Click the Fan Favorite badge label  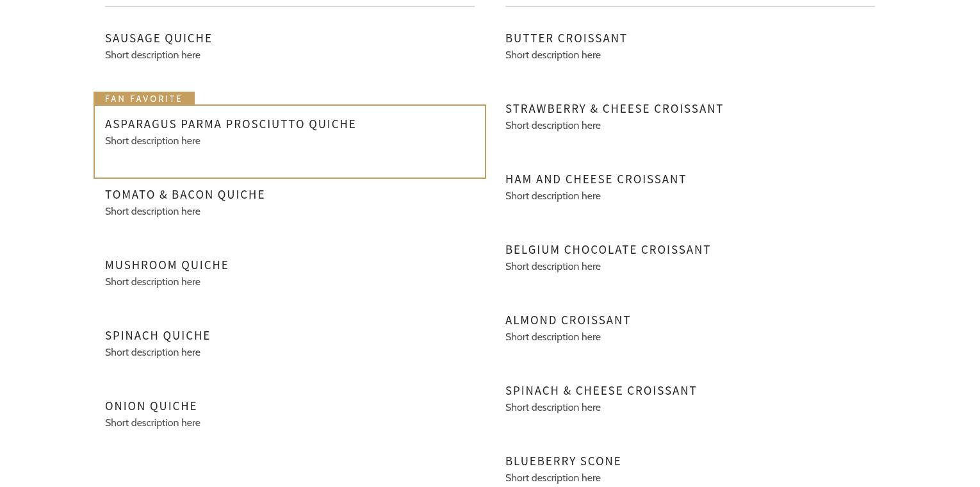click(x=144, y=99)
